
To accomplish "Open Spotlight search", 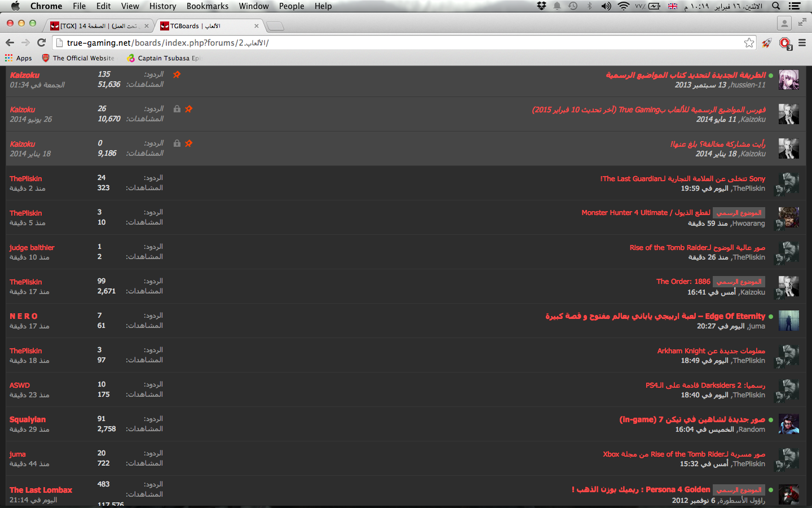I will pyautogui.click(x=776, y=6).
